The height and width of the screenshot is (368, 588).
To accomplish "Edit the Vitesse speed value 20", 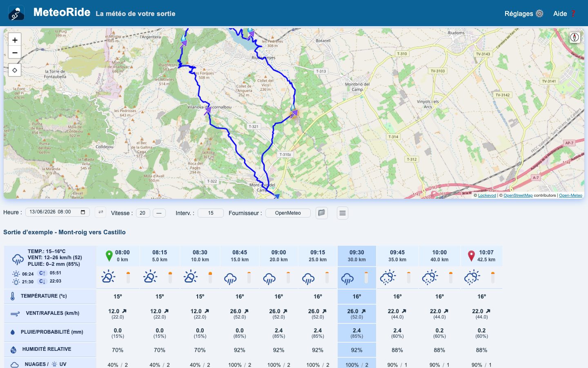I will point(143,213).
